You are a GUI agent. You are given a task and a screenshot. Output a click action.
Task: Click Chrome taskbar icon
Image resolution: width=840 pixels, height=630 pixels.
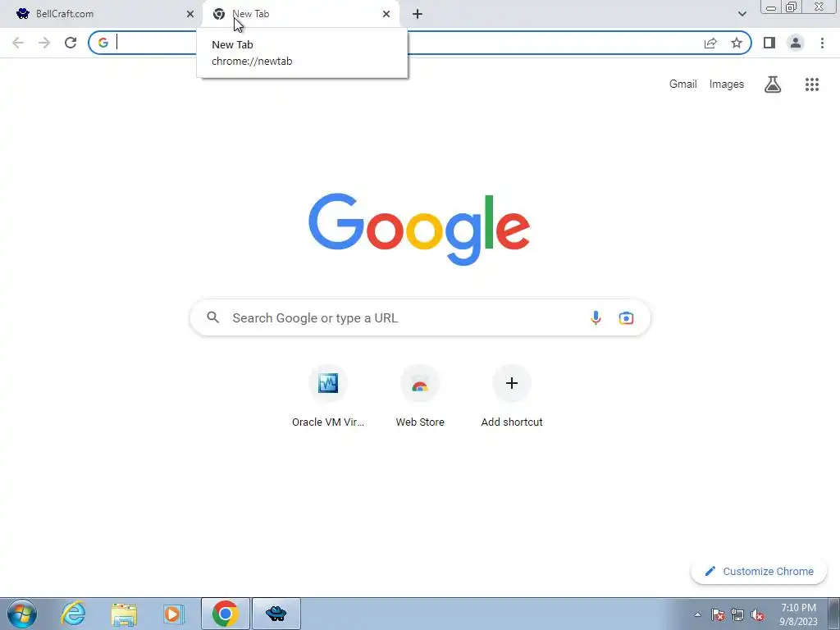(x=226, y=614)
